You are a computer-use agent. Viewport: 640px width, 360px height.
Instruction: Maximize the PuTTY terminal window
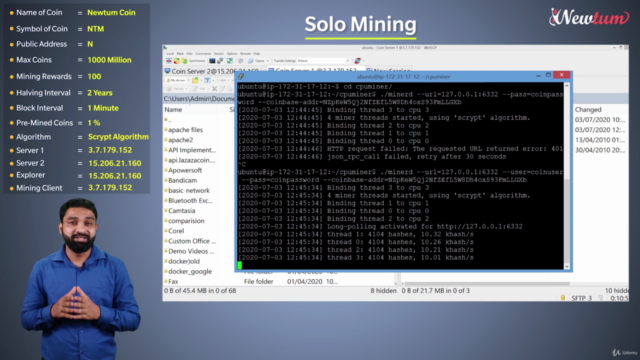(x=549, y=75)
